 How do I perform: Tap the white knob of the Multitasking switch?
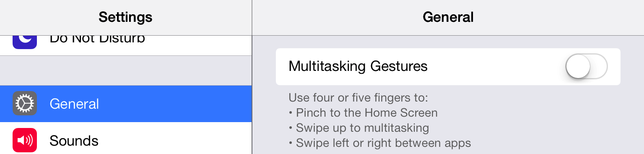[x=578, y=66]
